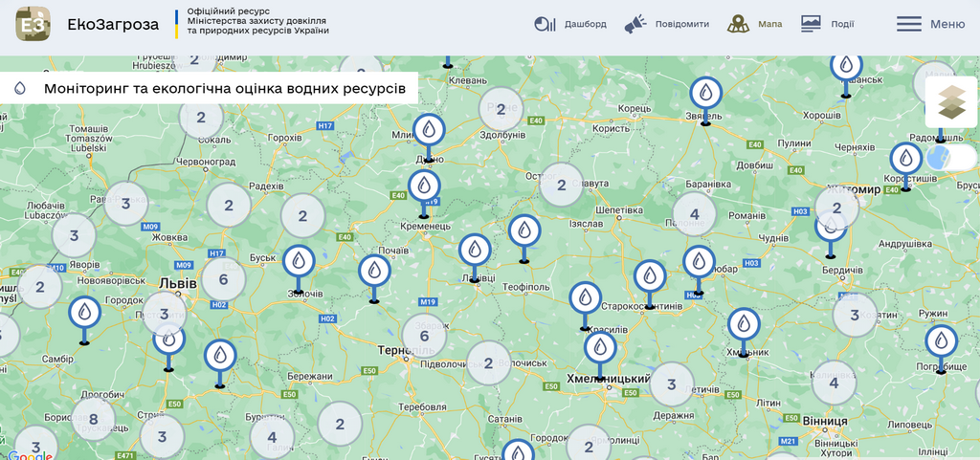Click the Червоноград town label

(x=205, y=163)
